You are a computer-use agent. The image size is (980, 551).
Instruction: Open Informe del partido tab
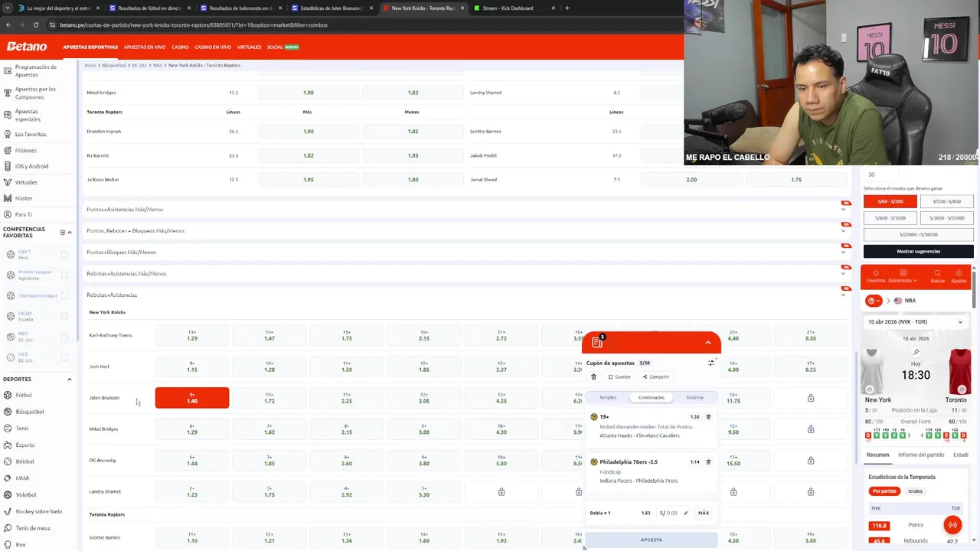pyautogui.click(x=921, y=455)
